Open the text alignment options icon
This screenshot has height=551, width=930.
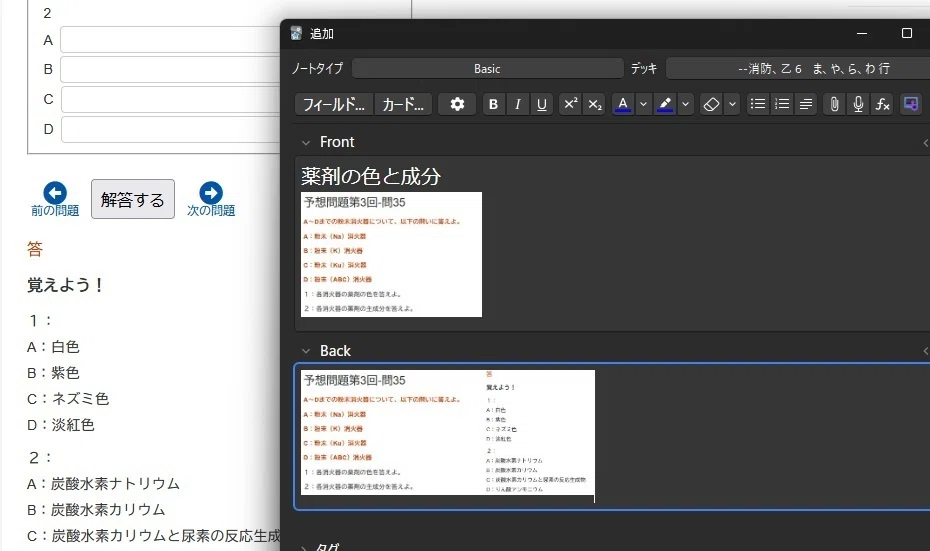point(805,104)
